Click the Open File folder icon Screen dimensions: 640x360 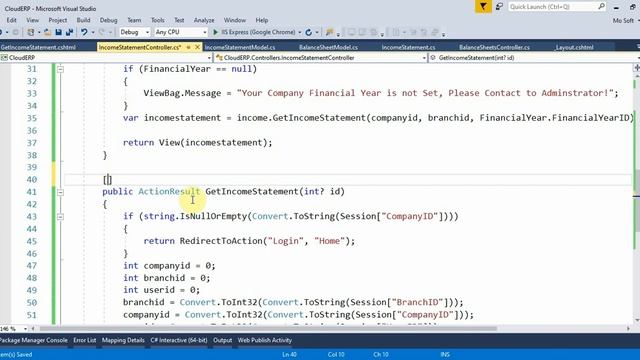pos(48,32)
